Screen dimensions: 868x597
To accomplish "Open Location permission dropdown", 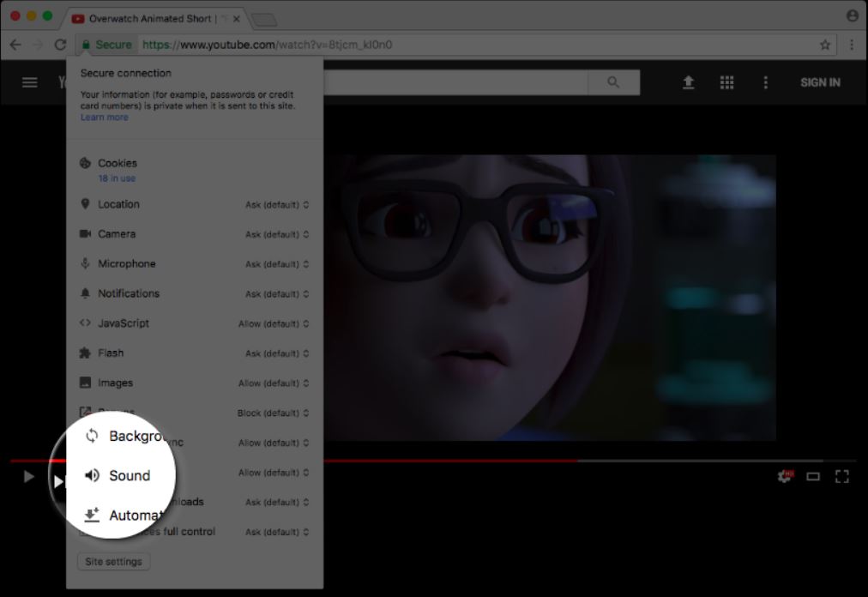I will coord(277,205).
